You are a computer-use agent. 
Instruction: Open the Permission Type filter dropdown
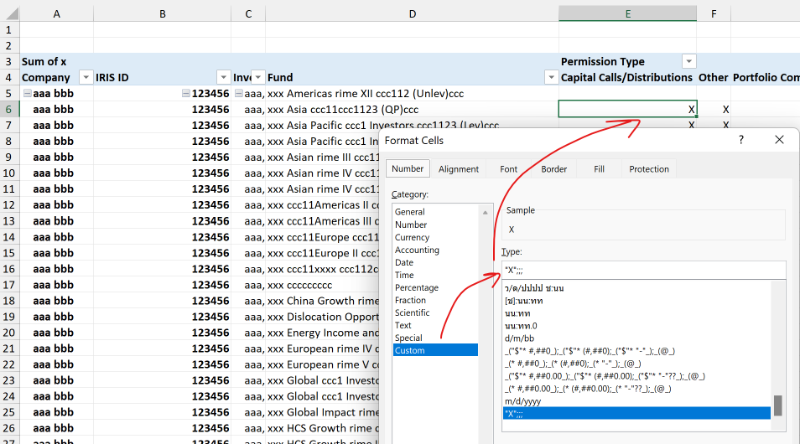point(688,61)
